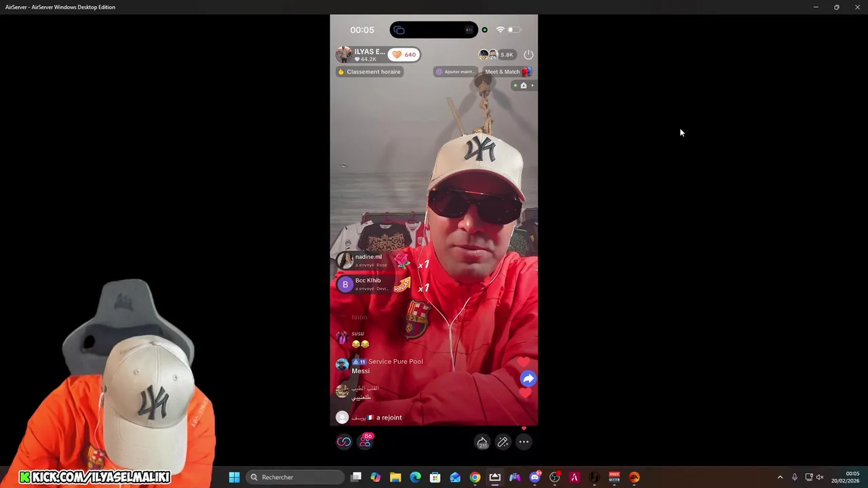The width and height of the screenshot is (868, 488).
Task: Tap the Ajouter maint... pill
Action: pos(455,72)
